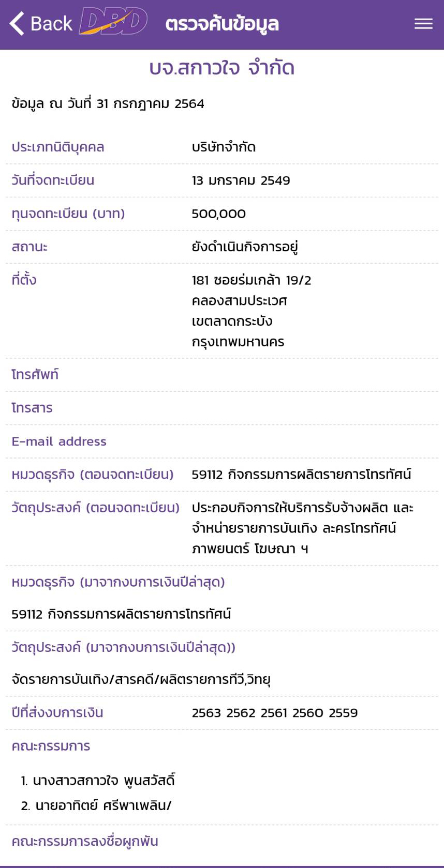Tap status value ยังดำเนินกิจการอยู่

click(x=245, y=247)
